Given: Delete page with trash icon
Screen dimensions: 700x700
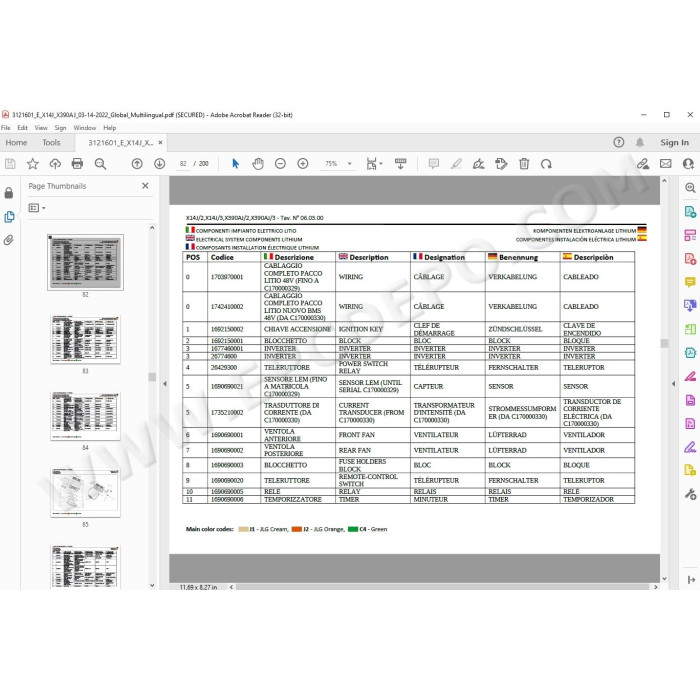Looking at the screenshot, I should 524,164.
